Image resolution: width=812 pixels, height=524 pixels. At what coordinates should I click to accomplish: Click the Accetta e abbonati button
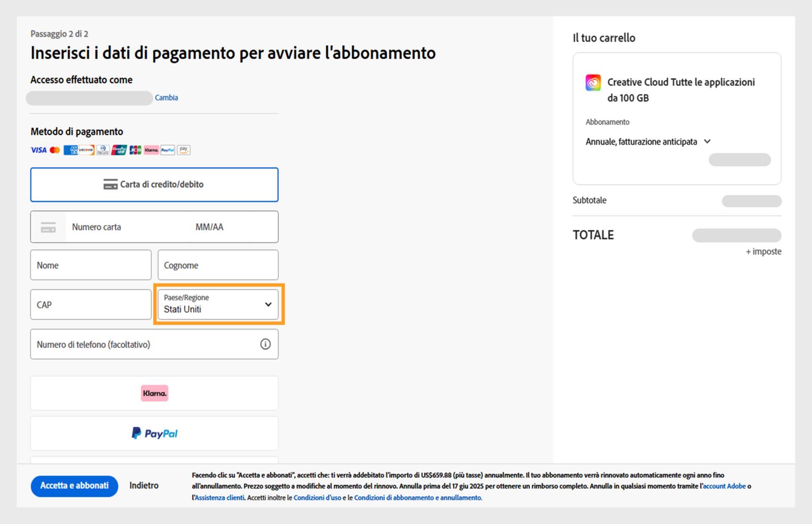click(74, 486)
